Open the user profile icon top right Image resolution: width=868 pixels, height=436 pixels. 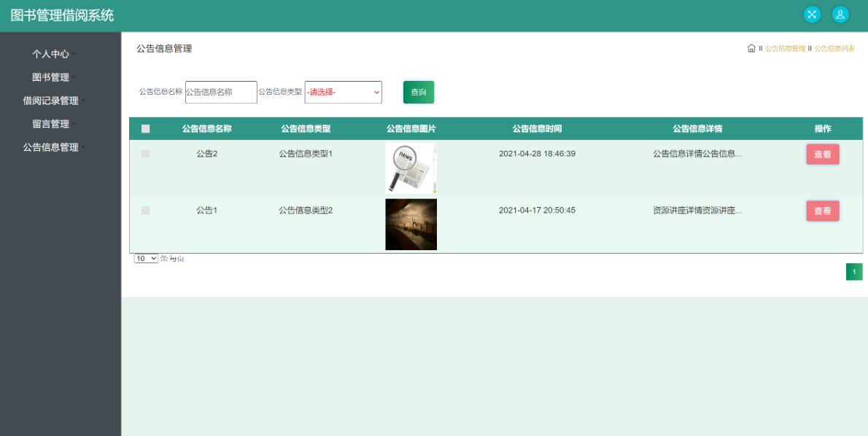click(840, 14)
